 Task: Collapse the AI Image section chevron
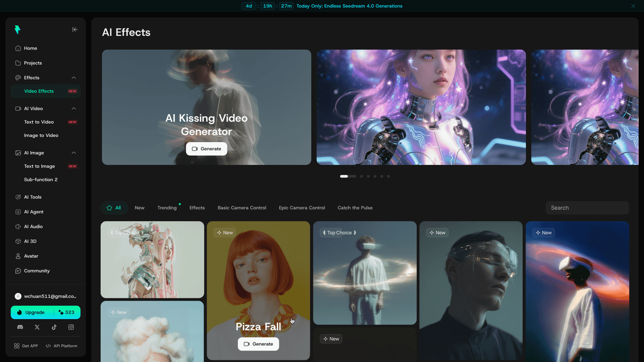point(74,153)
